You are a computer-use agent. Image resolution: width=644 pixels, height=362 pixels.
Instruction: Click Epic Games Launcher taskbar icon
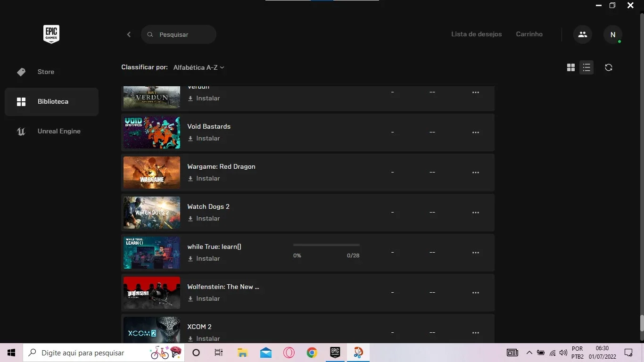335,353
